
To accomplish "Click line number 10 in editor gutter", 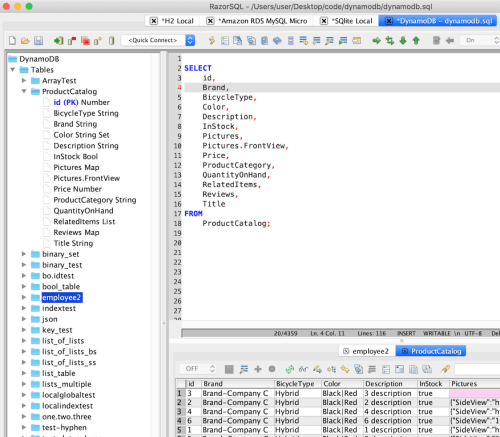I will coord(177,146).
